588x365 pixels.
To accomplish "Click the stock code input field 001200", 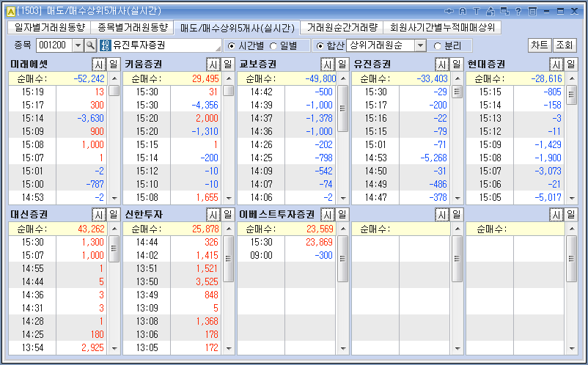I will click(x=54, y=45).
